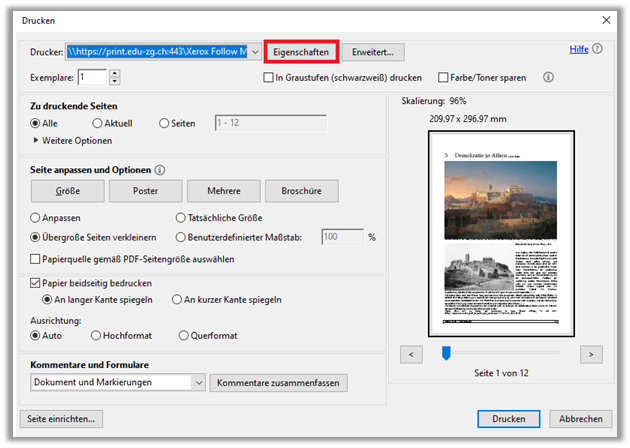The width and height of the screenshot is (630, 448).
Task: Click the Drucken button
Action: [508, 419]
